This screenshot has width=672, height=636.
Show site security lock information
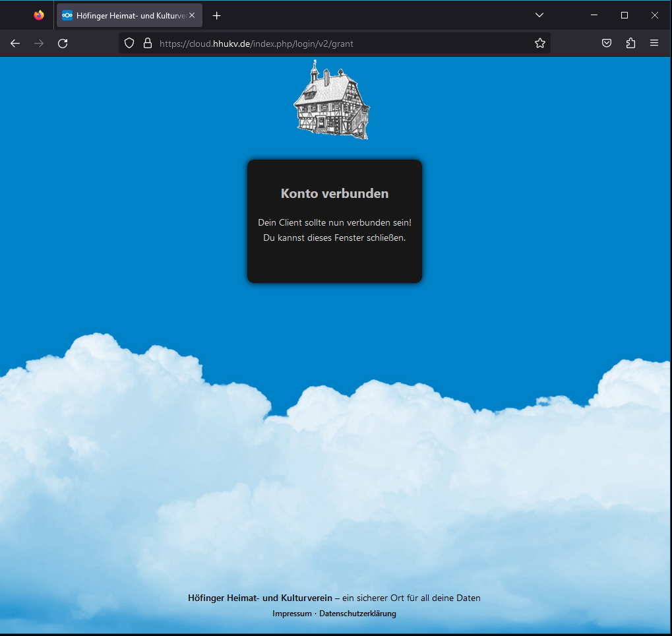click(x=148, y=44)
